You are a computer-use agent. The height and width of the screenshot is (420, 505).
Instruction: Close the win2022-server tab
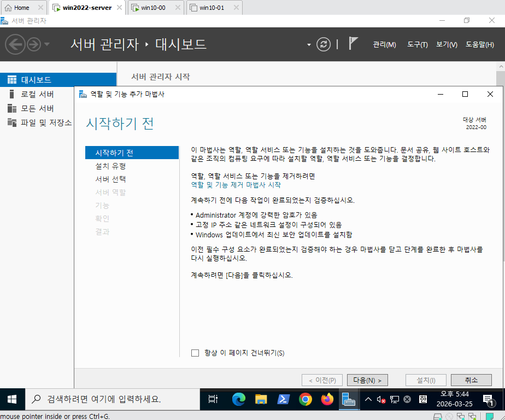[x=119, y=8]
